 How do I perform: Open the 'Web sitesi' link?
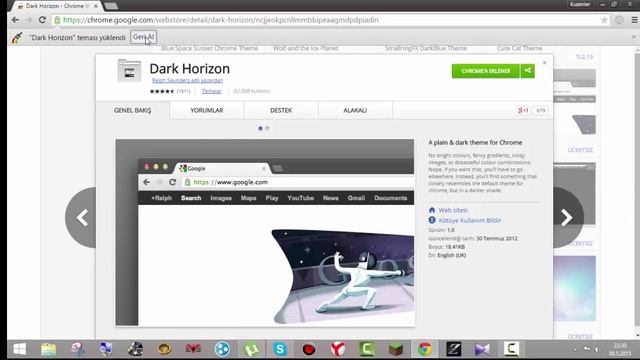pos(453,210)
